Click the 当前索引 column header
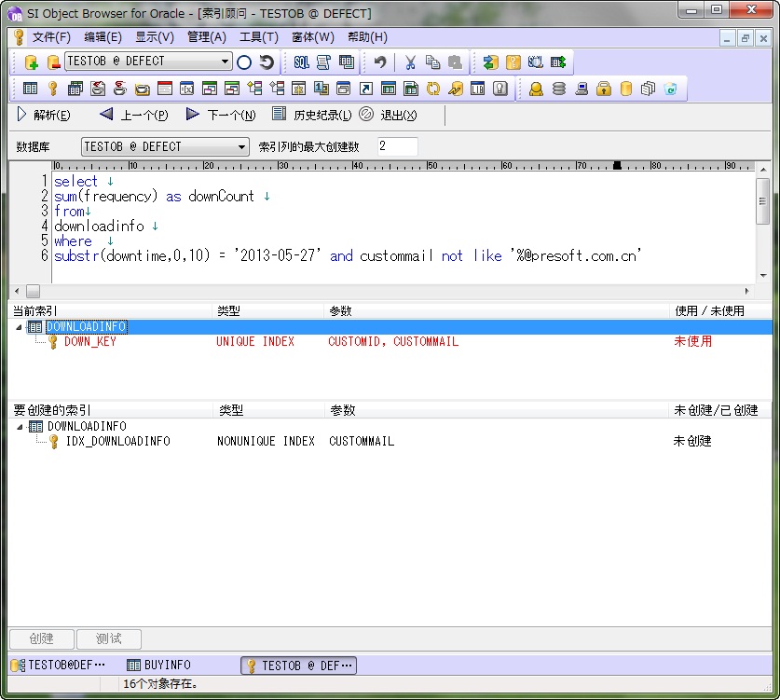Screen dimensions: 780x700 (x=111, y=311)
